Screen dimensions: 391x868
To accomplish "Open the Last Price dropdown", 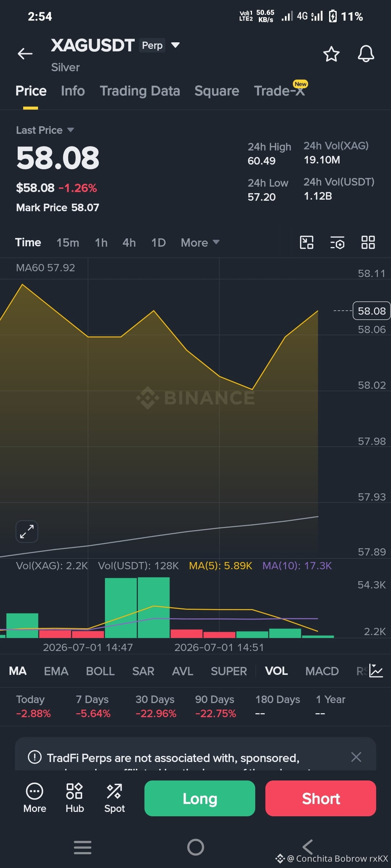I will [x=45, y=130].
